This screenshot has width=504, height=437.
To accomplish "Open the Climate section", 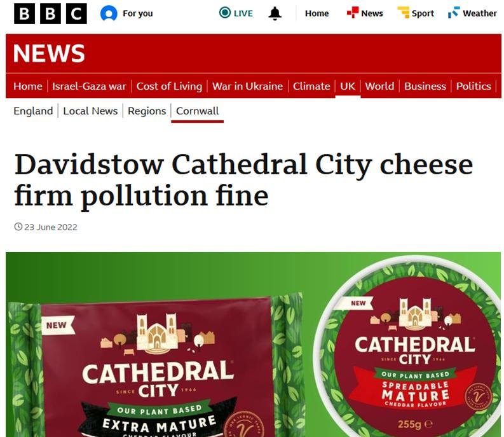I will point(311,87).
